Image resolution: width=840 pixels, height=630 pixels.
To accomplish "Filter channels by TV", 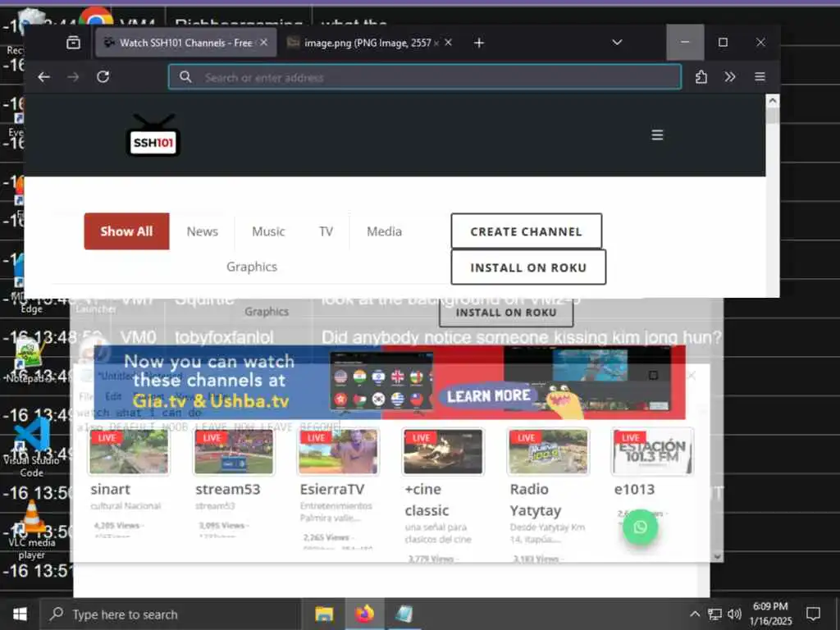I will (x=326, y=231).
